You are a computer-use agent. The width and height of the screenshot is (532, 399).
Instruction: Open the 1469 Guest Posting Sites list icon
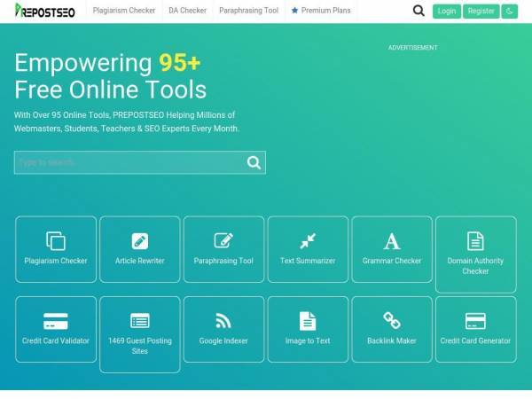140,321
